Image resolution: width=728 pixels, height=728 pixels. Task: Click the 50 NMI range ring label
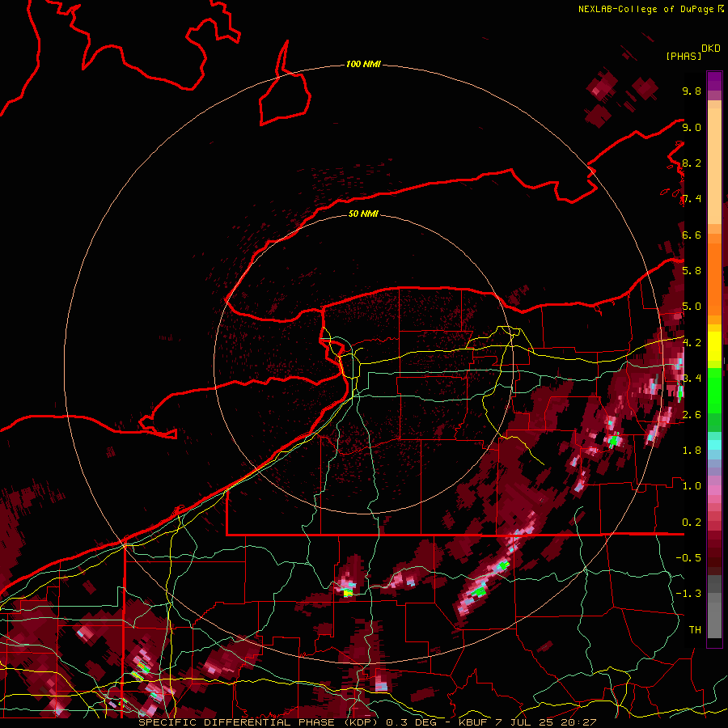click(363, 214)
